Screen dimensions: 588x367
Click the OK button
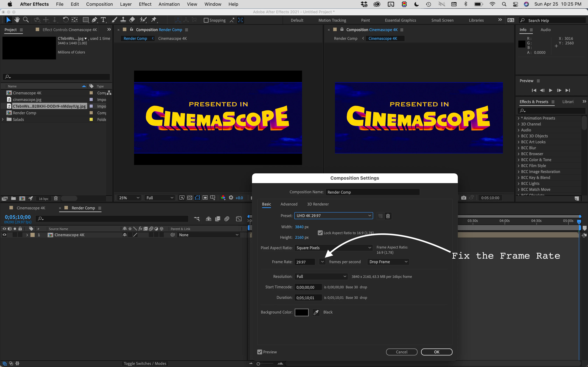(436, 352)
